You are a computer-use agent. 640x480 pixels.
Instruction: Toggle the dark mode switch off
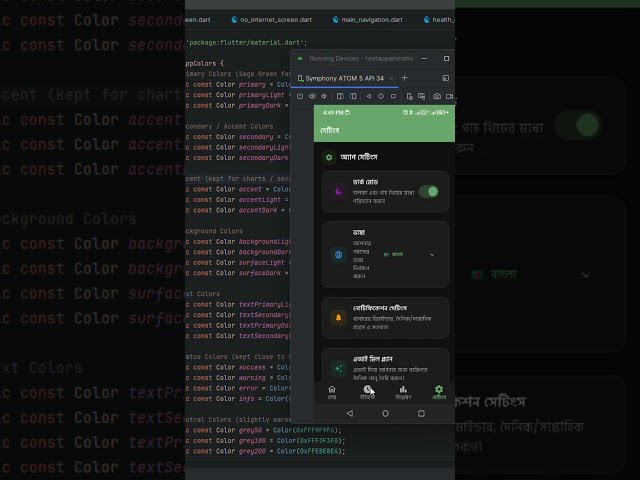point(429,191)
